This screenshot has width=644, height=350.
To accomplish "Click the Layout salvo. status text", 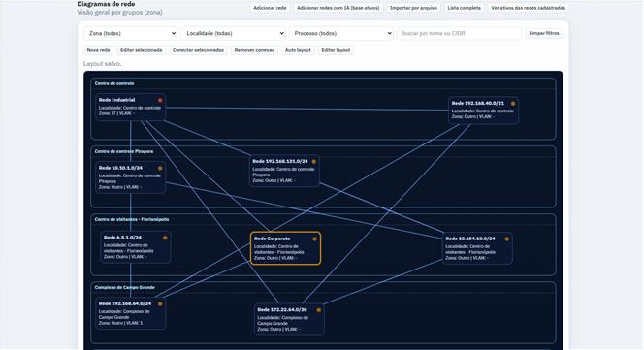I will [102, 64].
